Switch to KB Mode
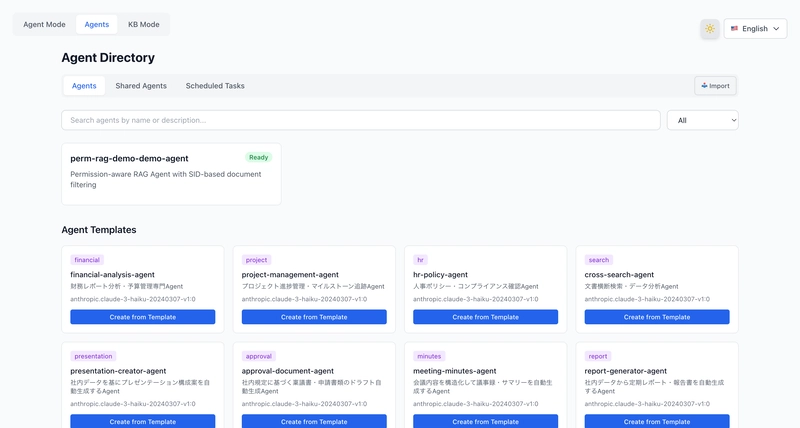 (x=143, y=24)
